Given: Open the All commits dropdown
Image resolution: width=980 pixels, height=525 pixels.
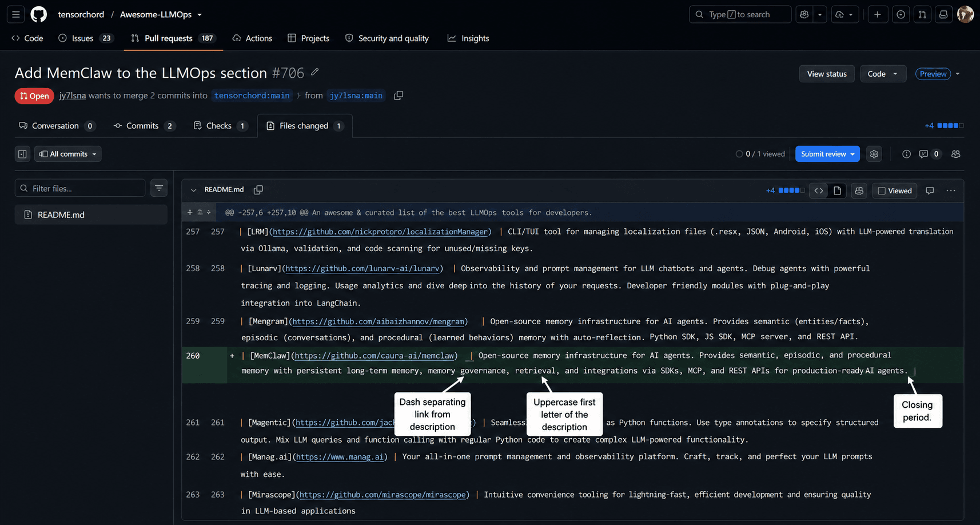Looking at the screenshot, I should point(68,154).
